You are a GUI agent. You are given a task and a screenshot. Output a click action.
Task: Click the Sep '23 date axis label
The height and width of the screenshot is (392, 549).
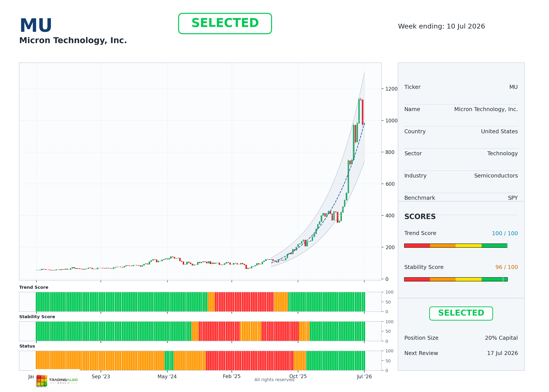101,377
